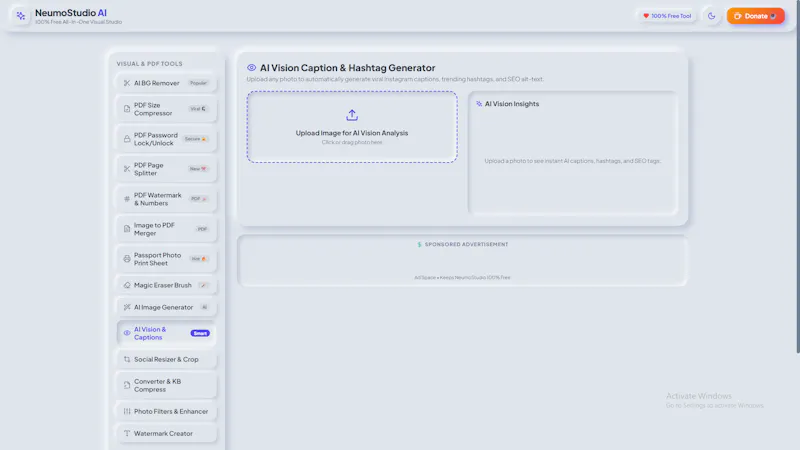800x450 pixels.
Task: Click the Visual & PDF Tools header
Action: point(149,64)
